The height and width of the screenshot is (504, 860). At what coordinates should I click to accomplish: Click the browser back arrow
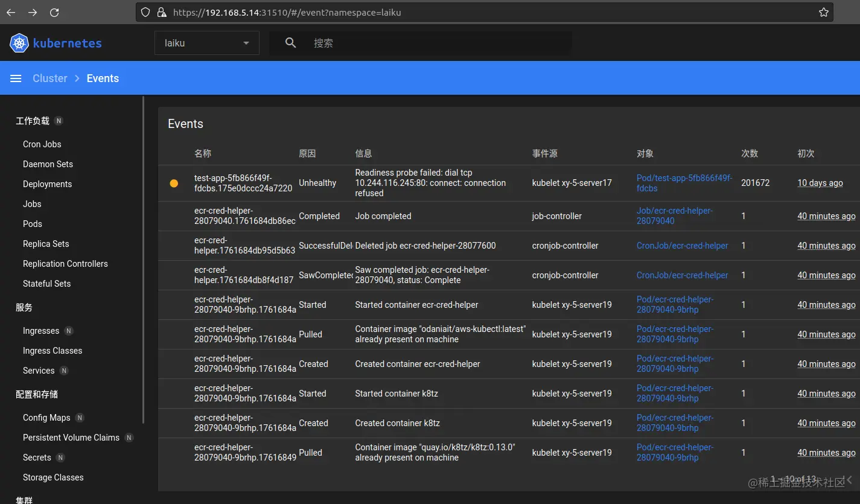tap(11, 12)
